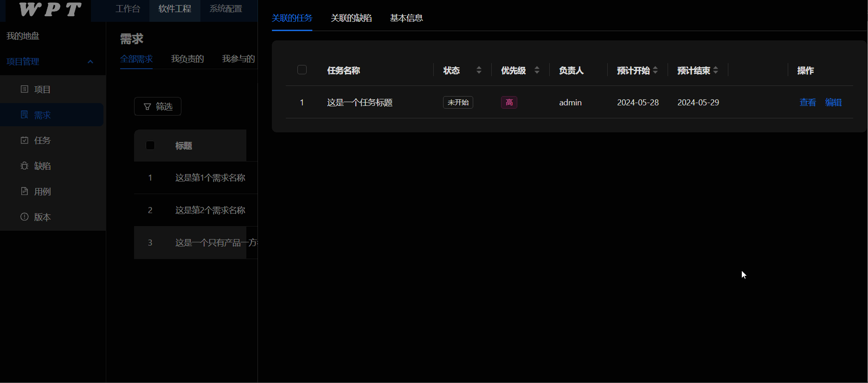Go to 缺陷 in sidebar
Viewport: 868px width, 383px height.
[42, 166]
